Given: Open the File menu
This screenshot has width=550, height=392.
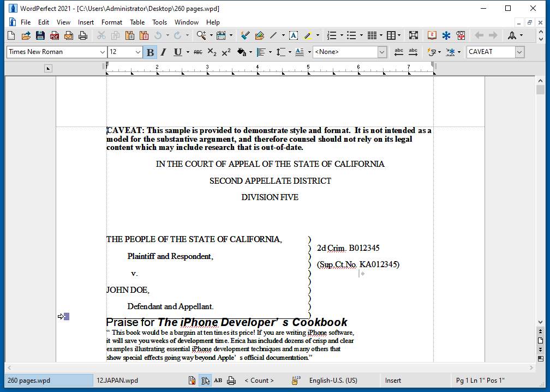Looking at the screenshot, I should (26, 22).
